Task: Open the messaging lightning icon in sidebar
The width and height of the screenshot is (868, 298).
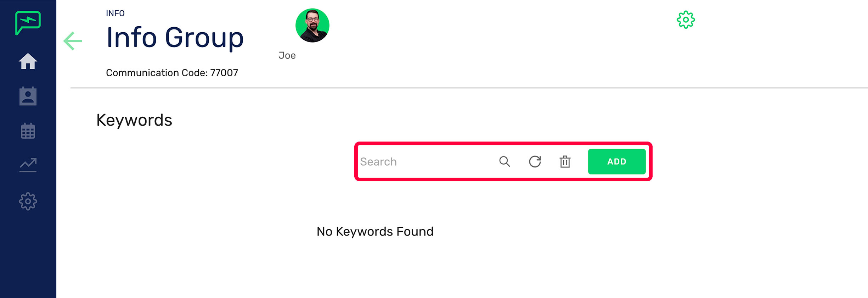Action: click(28, 23)
